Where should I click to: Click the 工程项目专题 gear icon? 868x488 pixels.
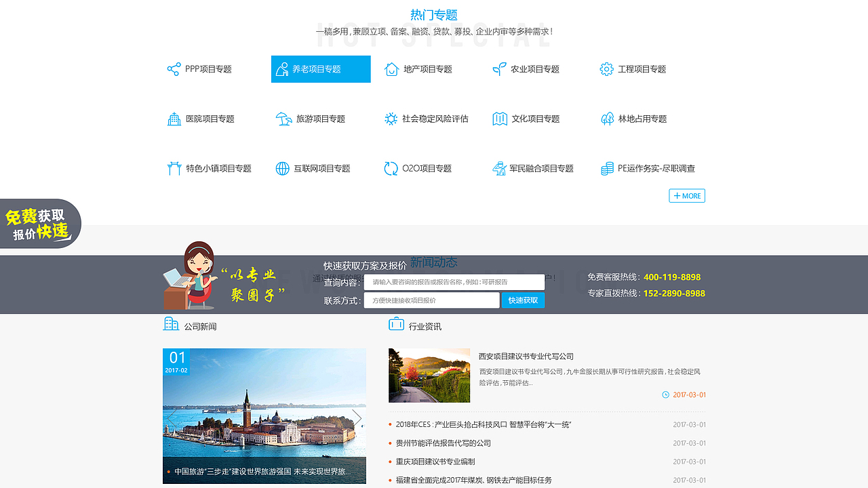[x=608, y=68]
